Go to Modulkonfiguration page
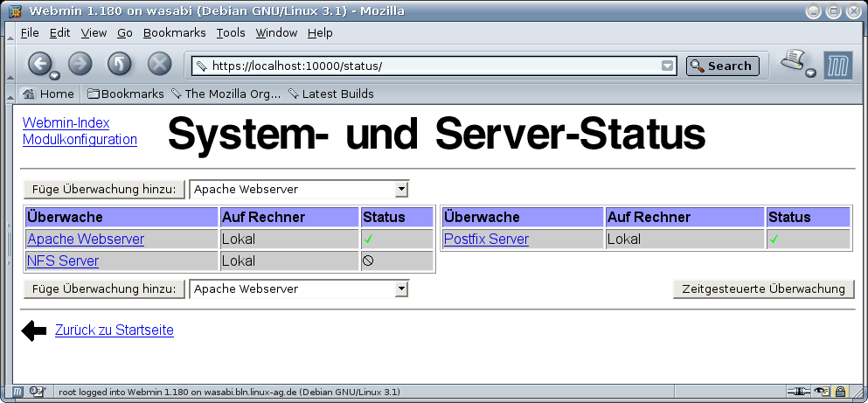This screenshot has width=868, height=403. coord(80,139)
